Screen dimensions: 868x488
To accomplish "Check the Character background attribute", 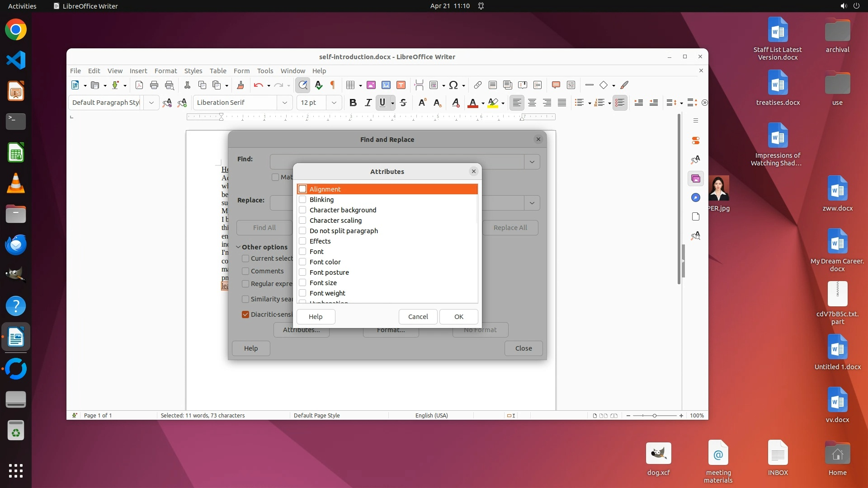I will click(303, 210).
